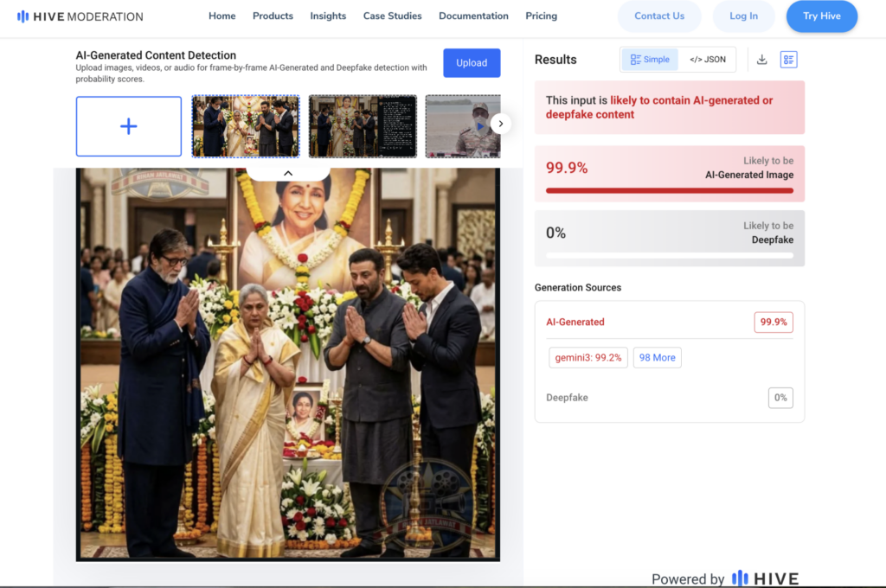Click the Hive Moderation logo
The image size is (886, 588).
pos(80,16)
